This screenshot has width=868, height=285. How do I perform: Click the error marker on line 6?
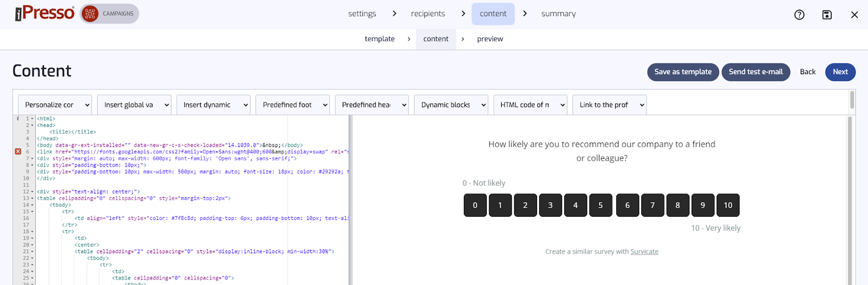[x=18, y=152]
